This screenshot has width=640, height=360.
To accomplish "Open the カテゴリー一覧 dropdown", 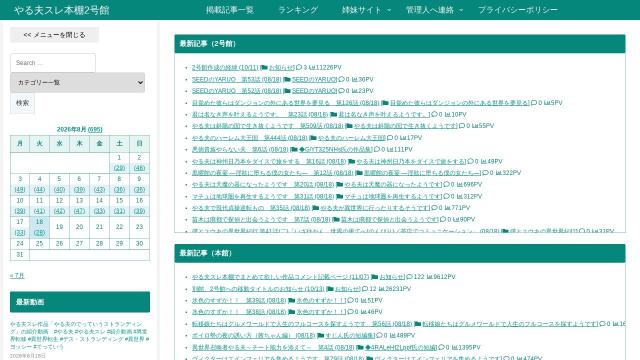I will pyautogui.click(x=78, y=82).
